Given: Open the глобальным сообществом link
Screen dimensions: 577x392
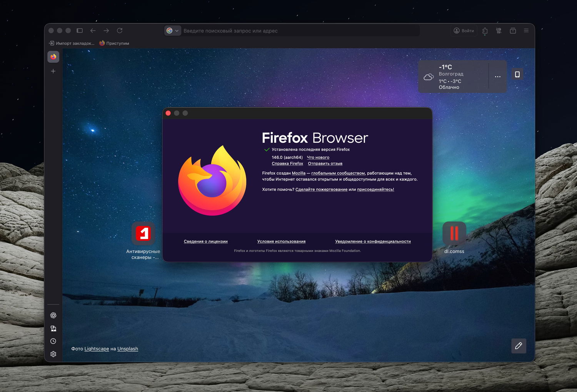Looking at the screenshot, I should [x=338, y=173].
